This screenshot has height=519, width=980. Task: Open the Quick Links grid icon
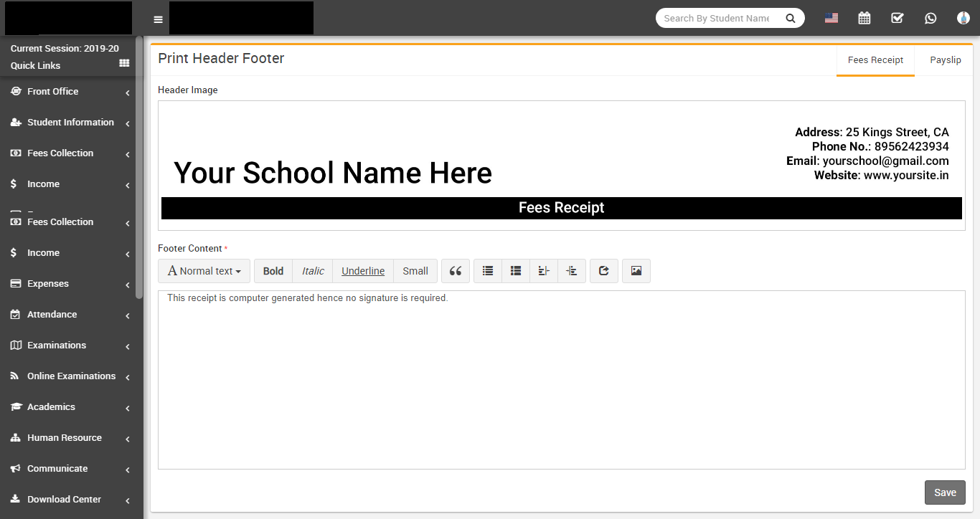(x=124, y=64)
